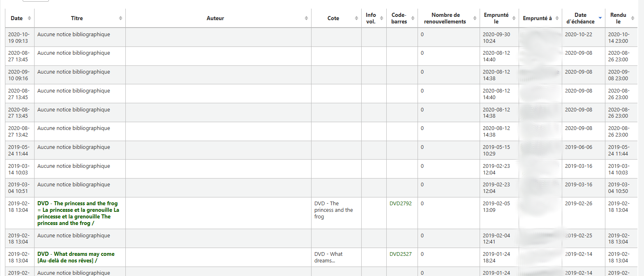Click sort arrows beside Cote header
This screenshot has width=644, height=276.
356,19
